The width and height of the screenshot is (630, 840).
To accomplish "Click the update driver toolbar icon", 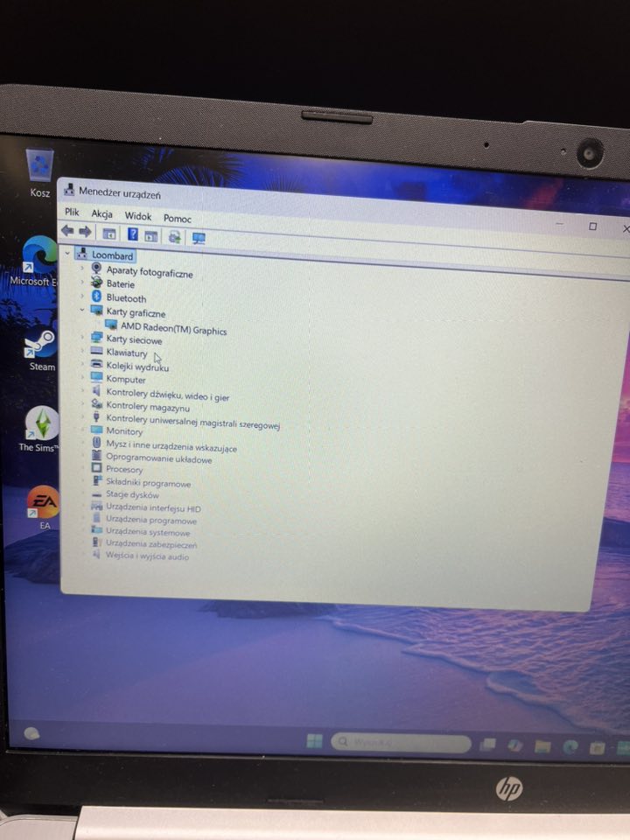I will (174, 236).
